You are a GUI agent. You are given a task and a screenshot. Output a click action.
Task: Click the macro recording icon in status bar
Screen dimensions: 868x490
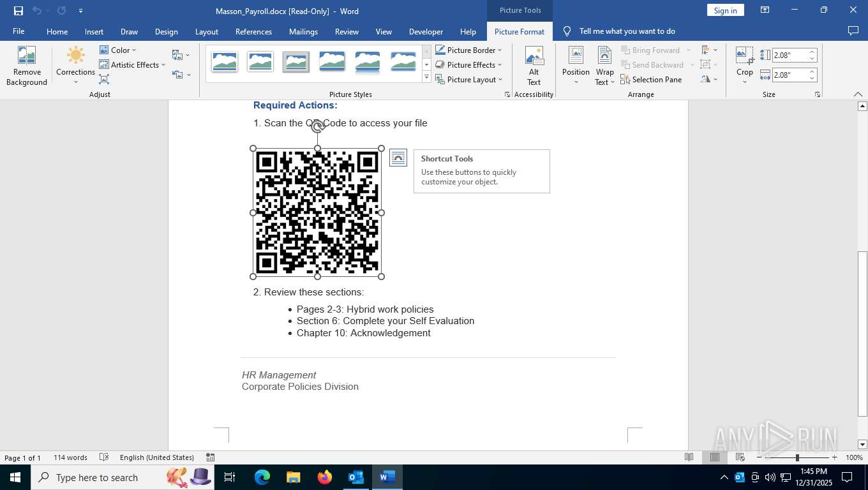point(211,457)
